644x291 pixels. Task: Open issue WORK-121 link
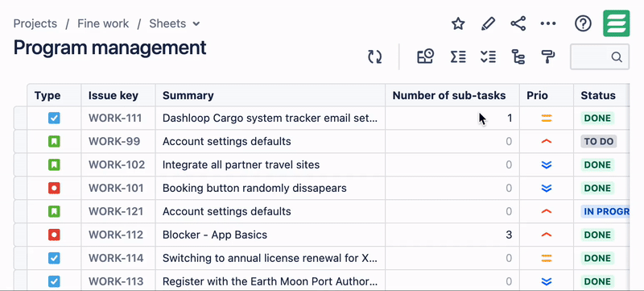116,212
